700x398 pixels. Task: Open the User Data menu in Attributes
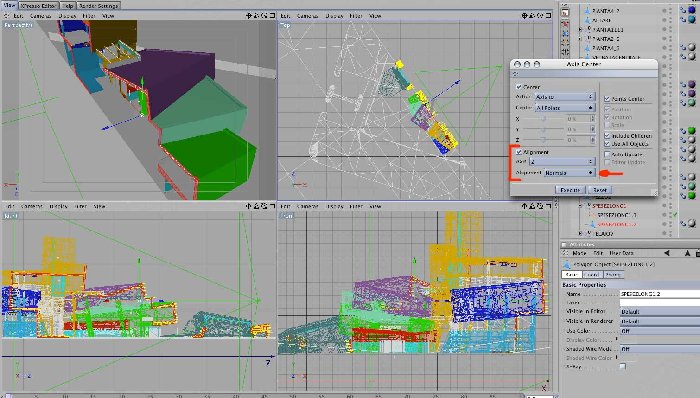(x=621, y=253)
